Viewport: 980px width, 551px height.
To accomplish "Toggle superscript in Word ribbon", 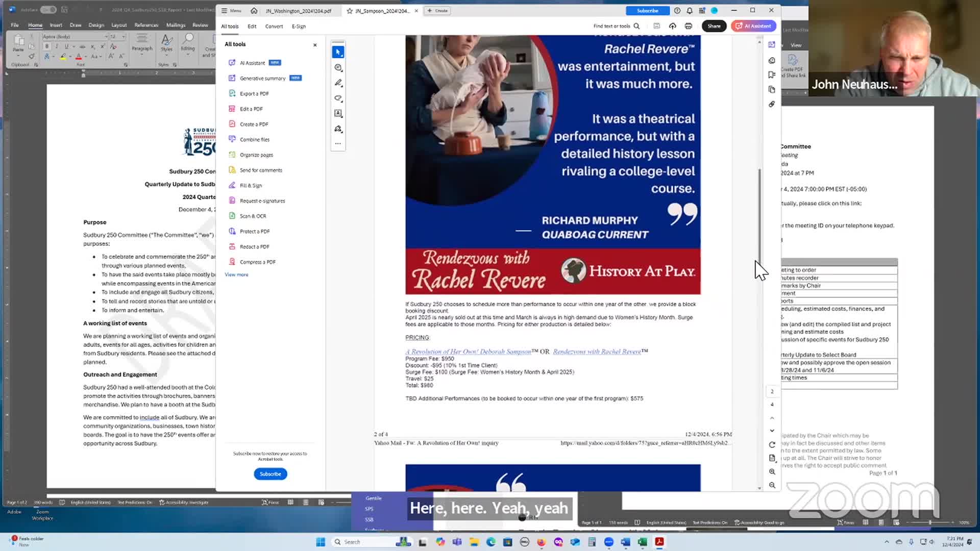I will point(103,46).
